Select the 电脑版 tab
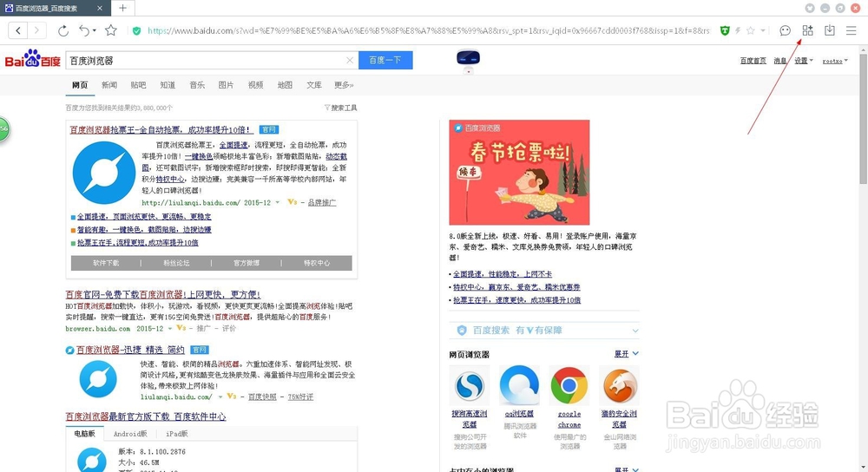This screenshot has height=472, width=868. [85, 434]
